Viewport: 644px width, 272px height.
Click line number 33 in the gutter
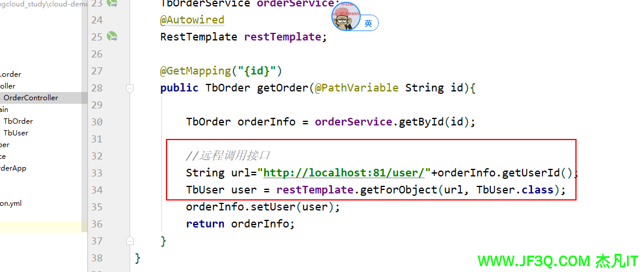coord(96,173)
